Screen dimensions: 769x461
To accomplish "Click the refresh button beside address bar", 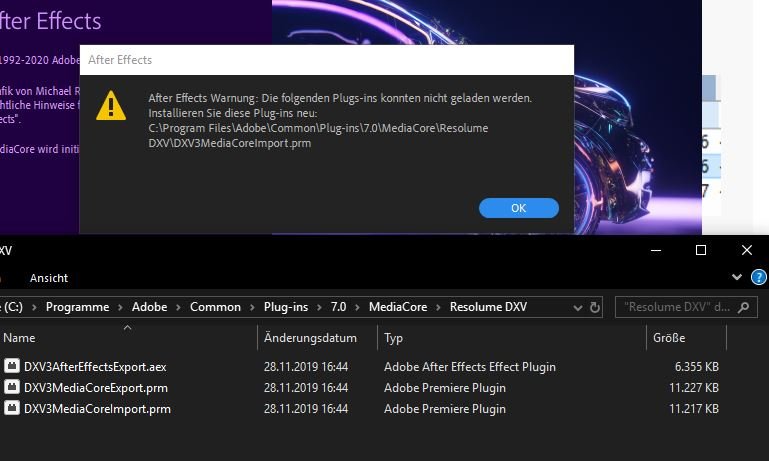I will point(595,307).
